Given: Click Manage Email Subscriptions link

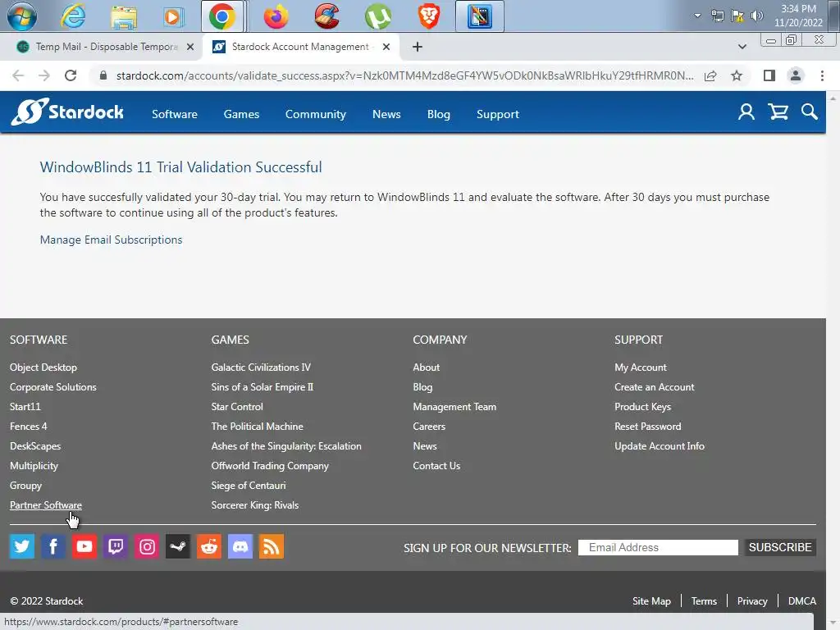Looking at the screenshot, I should [111, 240].
